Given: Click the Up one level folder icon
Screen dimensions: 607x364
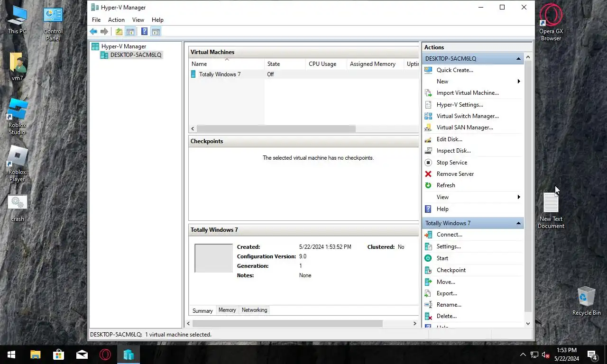Looking at the screenshot, I should tap(119, 32).
